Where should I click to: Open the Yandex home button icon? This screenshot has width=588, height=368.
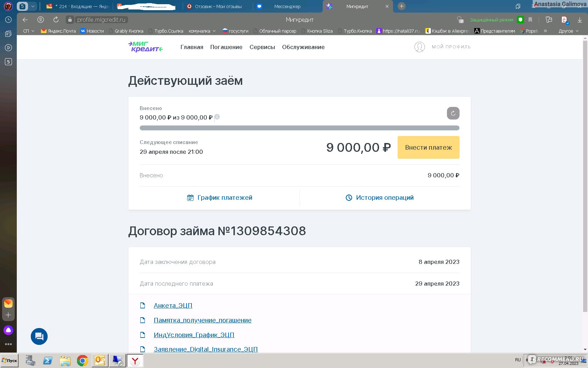pyautogui.click(x=41, y=20)
